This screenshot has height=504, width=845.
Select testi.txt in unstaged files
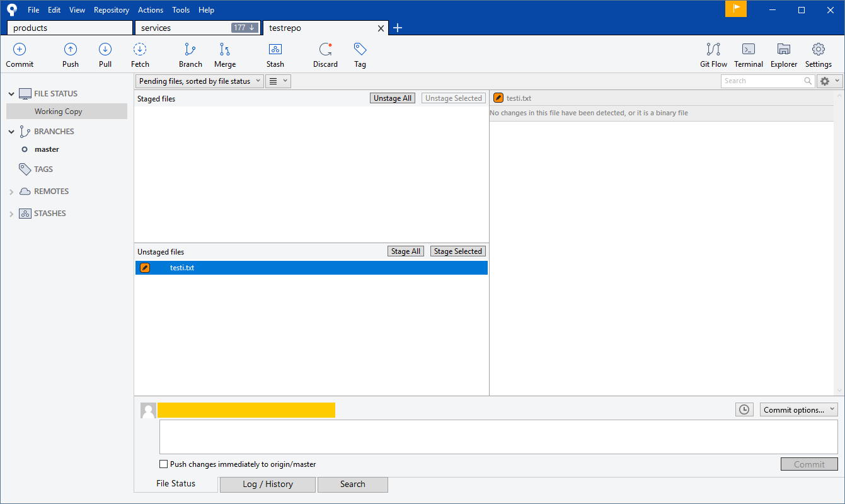click(311, 268)
